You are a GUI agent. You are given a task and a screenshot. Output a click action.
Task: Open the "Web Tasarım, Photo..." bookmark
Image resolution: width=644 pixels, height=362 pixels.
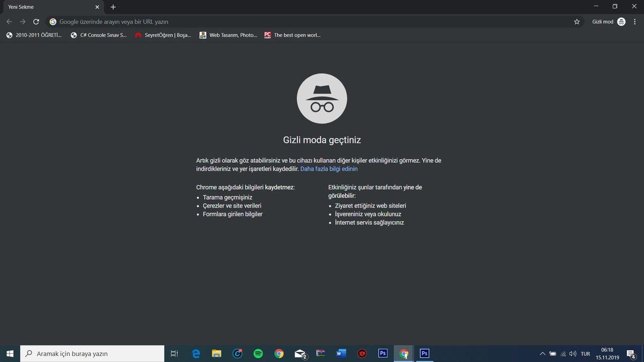pyautogui.click(x=228, y=35)
